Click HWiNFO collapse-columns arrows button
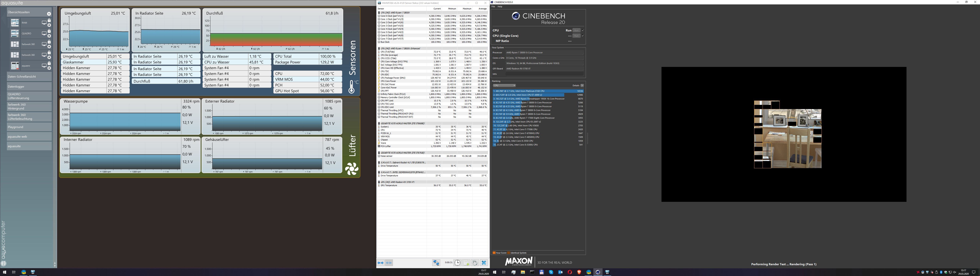The height and width of the screenshot is (276, 980). (x=389, y=263)
